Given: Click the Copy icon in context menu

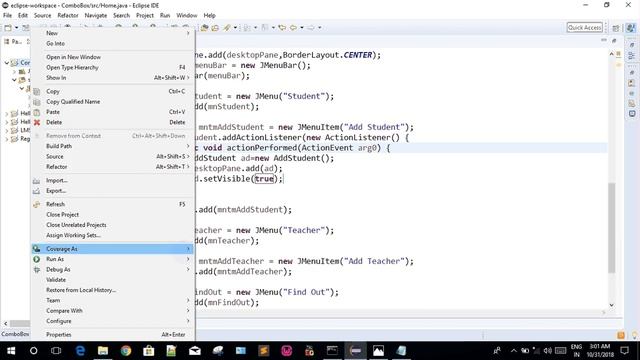Looking at the screenshot, I should [x=37, y=91].
